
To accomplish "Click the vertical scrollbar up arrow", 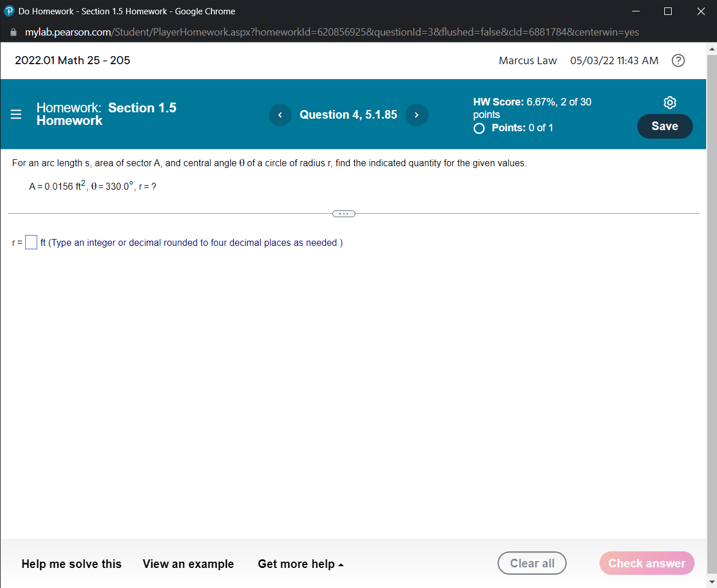I will click(x=712, y=49).
